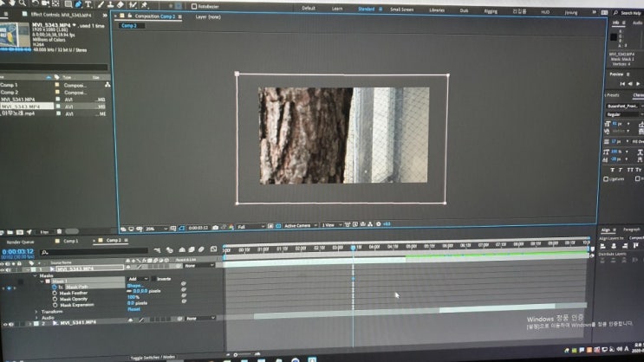Enable frame blending switch in timeline
This screenshot has width=644, height=362.
[192, 249]
